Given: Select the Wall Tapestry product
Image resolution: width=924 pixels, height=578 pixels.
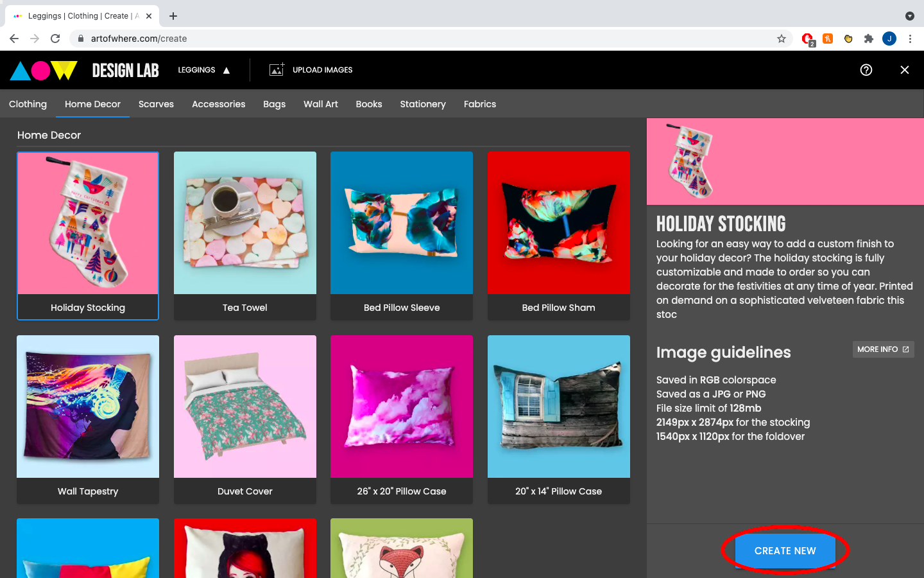Looking at the screenshot, I should coord(88,419).
